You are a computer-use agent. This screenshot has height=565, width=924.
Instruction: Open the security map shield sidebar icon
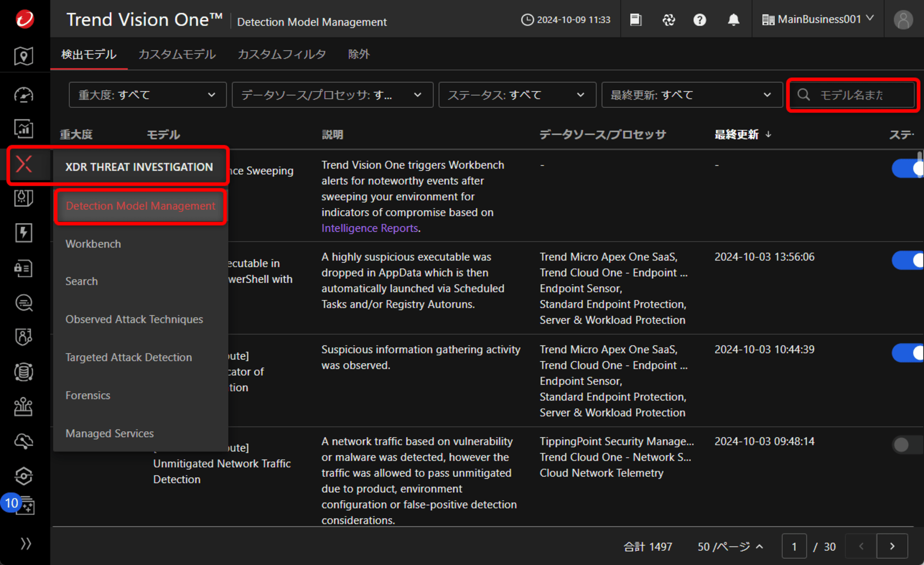point(24,56)
